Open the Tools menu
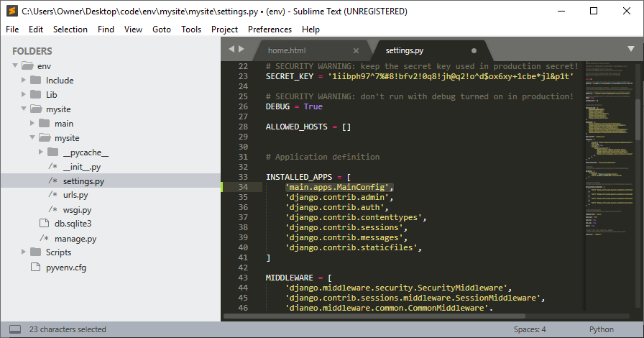The width and height of the screenshot is (644, 338). click(191, 29)
